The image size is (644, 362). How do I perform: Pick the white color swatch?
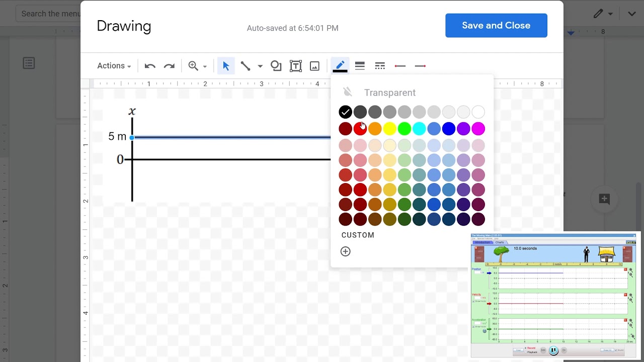pos(478,112)
